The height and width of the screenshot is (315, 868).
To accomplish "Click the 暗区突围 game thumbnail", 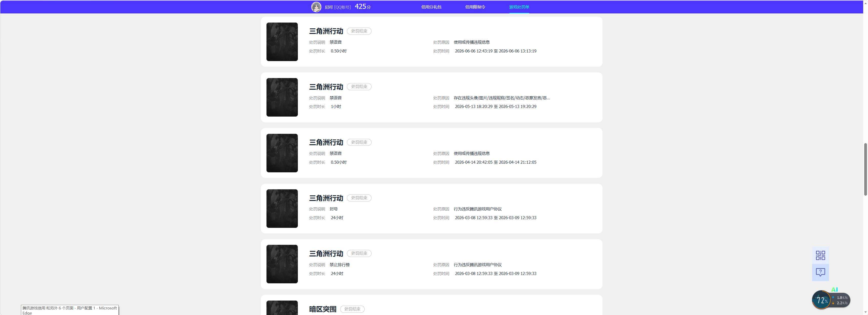I will click(282, 308).
